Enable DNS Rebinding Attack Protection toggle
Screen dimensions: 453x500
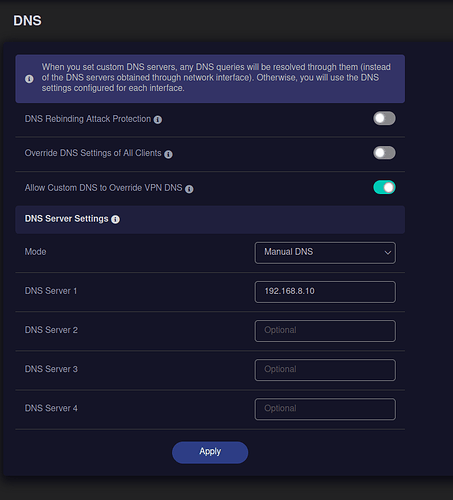point(384,118)
